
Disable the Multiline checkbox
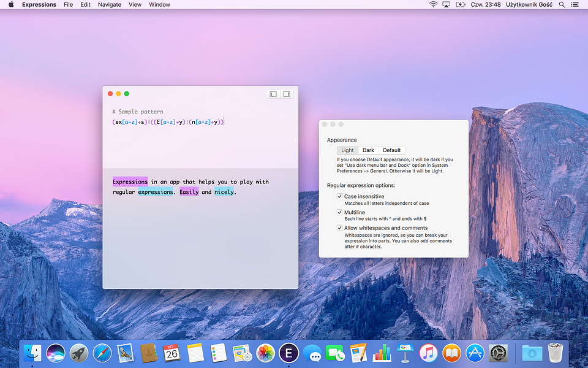(340, 212)
